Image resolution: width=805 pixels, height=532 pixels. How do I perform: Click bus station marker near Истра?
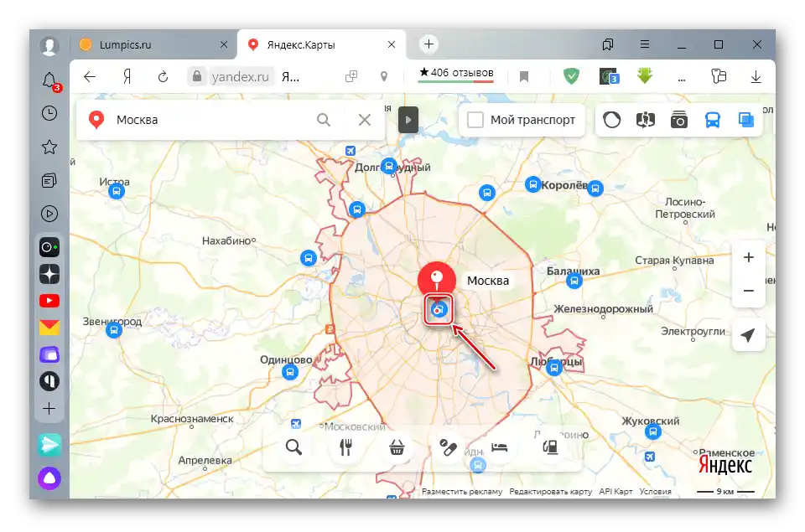tap(117, 191)
